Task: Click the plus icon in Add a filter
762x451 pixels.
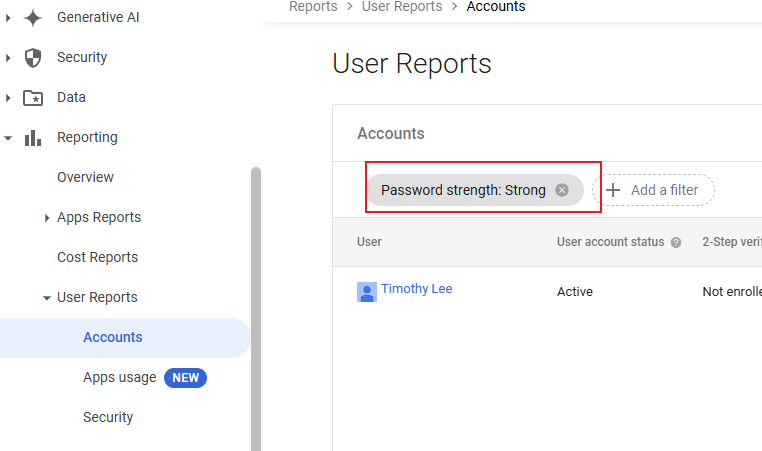Action: [x=614, y=190]
